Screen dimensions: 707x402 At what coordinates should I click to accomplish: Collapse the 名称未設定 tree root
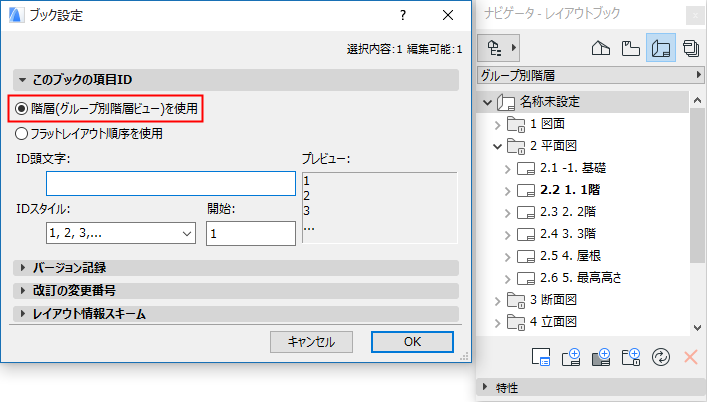point(487,103)
